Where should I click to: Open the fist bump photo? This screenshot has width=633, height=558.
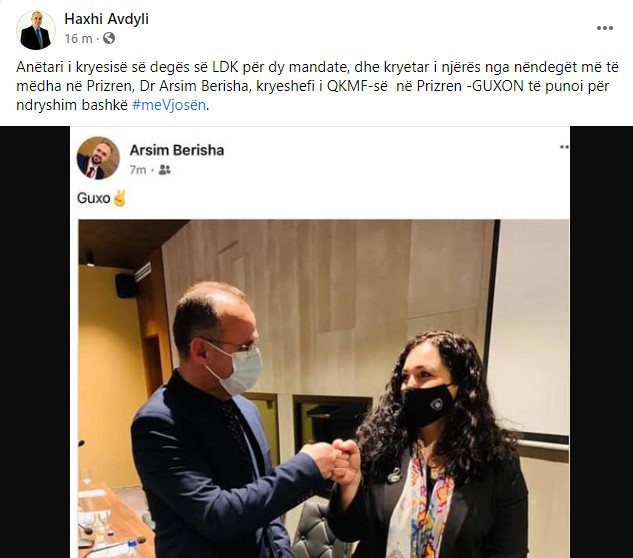pos(323,389)
